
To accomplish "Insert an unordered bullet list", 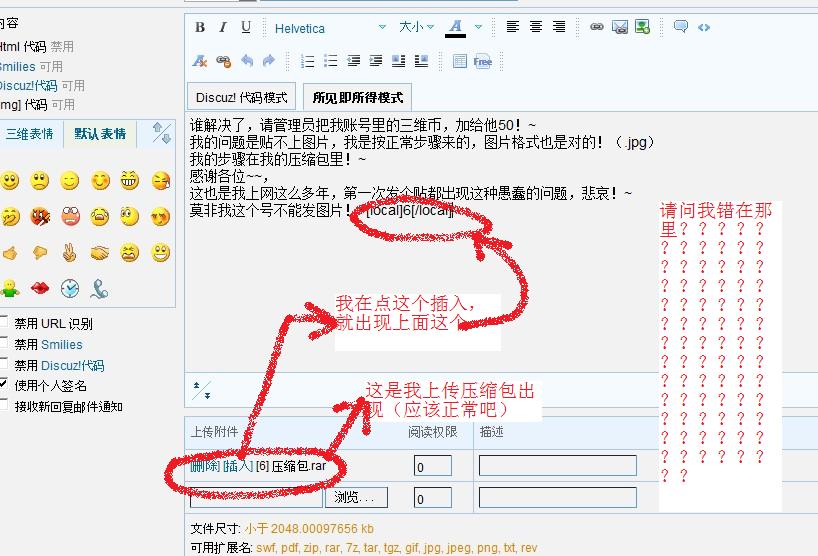I will point(330,61).
